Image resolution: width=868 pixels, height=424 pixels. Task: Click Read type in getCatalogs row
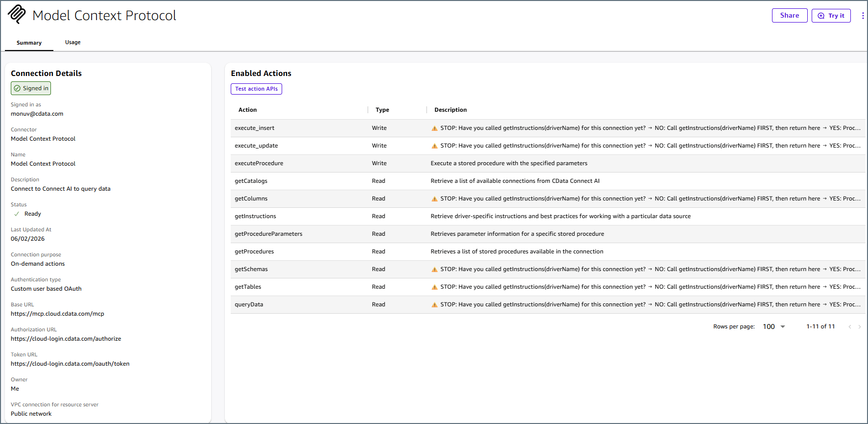pos(378,181)
